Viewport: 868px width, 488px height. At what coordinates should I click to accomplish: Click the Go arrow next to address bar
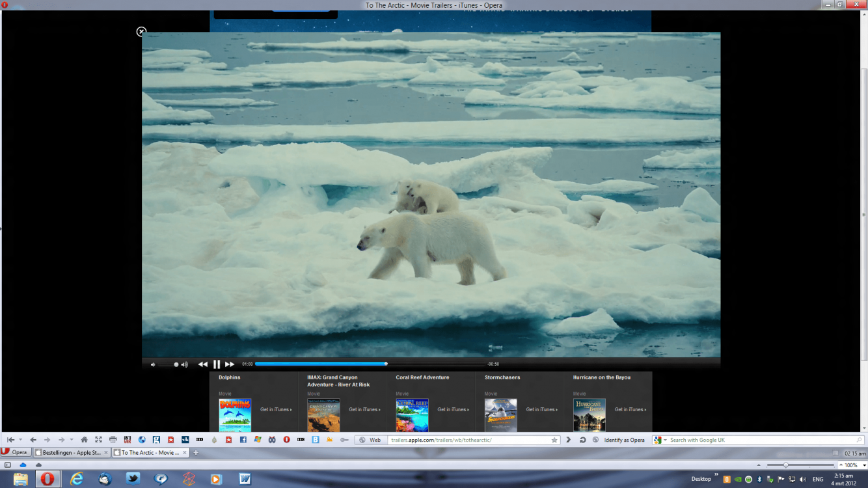(568, 440)
